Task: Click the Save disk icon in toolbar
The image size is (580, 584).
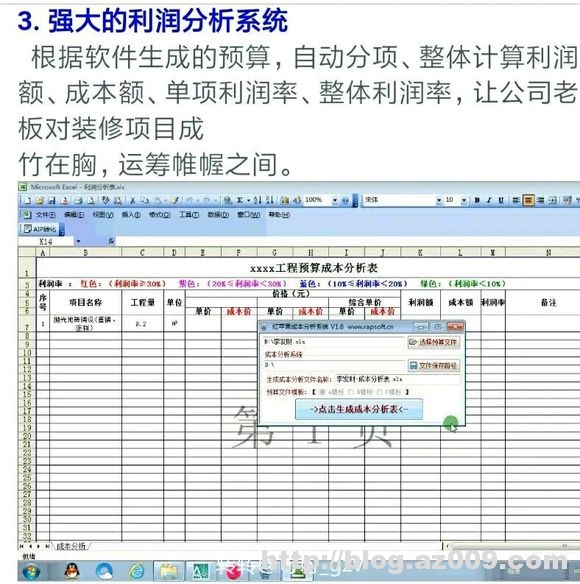Action: 51,200
